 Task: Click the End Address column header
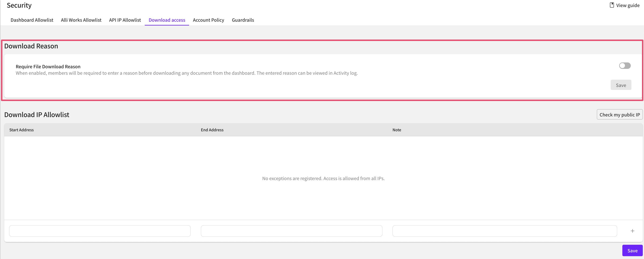(212, 130)
